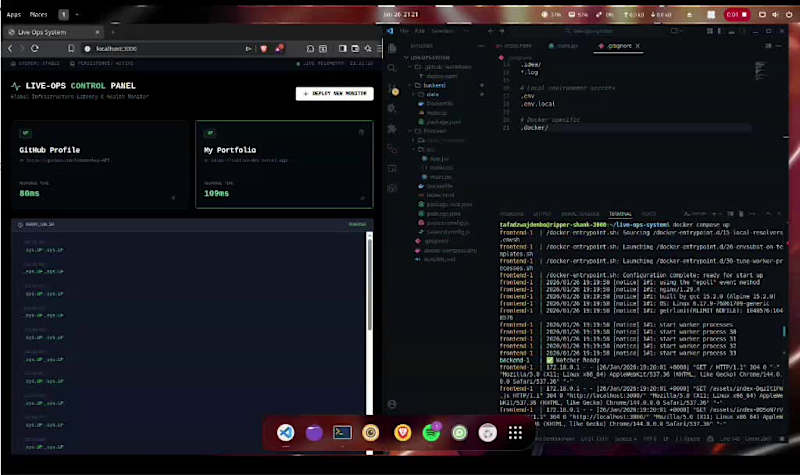Open the clock in top bar
The height and width of the screenshot is (475, 800).
tap(401, 15)
